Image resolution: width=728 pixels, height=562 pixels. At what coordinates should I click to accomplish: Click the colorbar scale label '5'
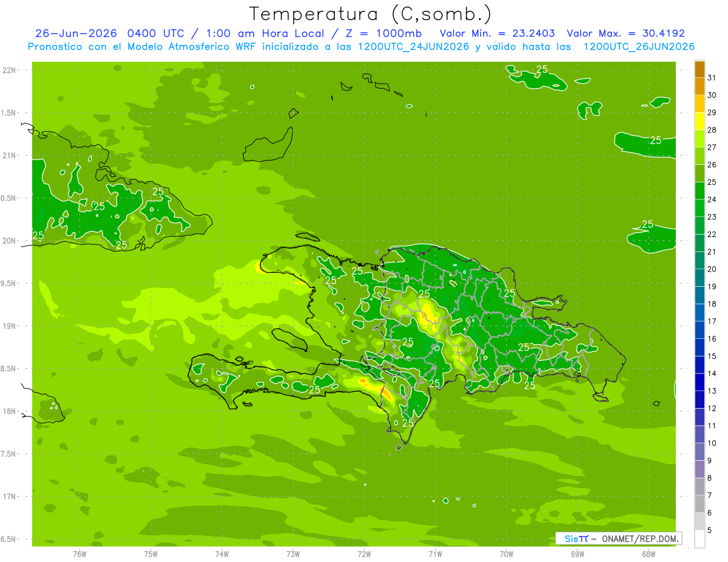[710, 530]
